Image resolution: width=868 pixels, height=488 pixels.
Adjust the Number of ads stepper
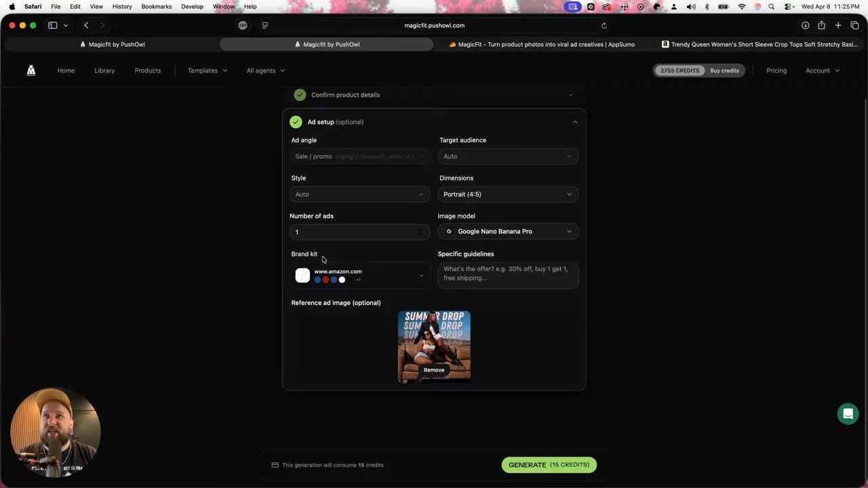[419, 232]
